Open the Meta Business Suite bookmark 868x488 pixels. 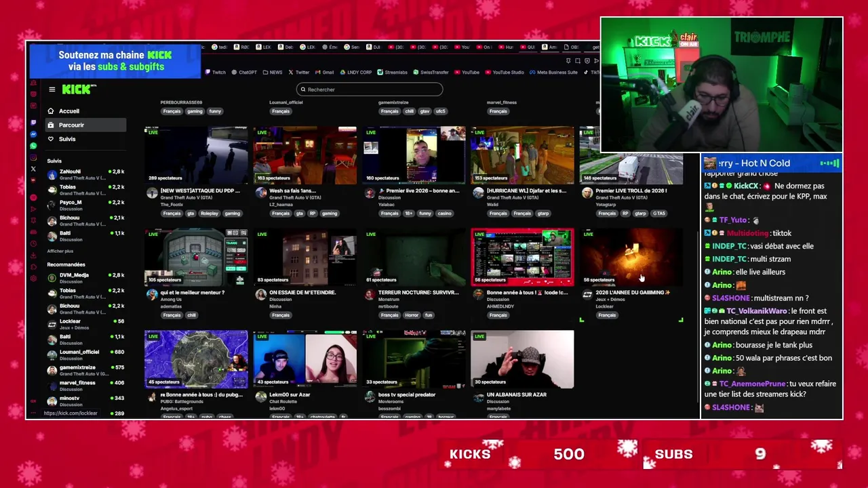pos(553,73)
